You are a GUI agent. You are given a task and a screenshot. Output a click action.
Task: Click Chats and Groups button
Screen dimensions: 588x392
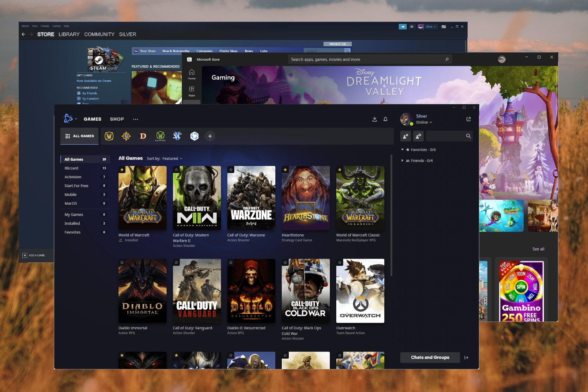coord(430,357)
